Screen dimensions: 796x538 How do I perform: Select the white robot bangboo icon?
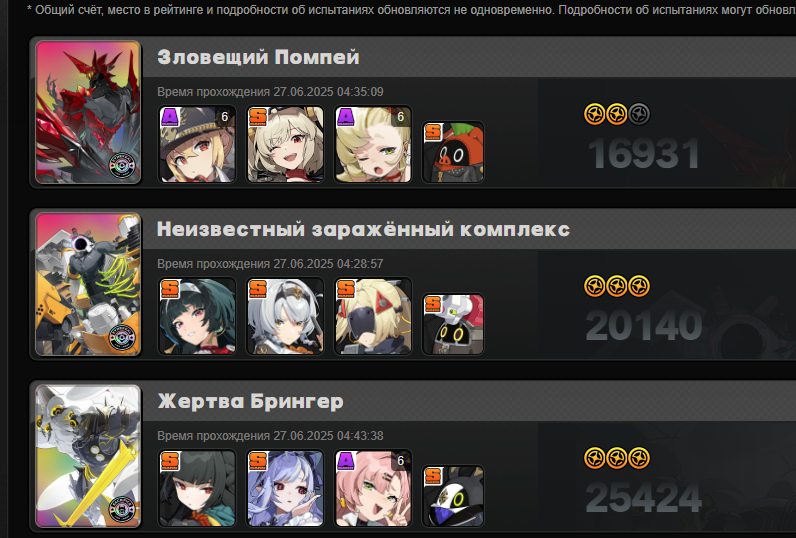pos(453,324)
